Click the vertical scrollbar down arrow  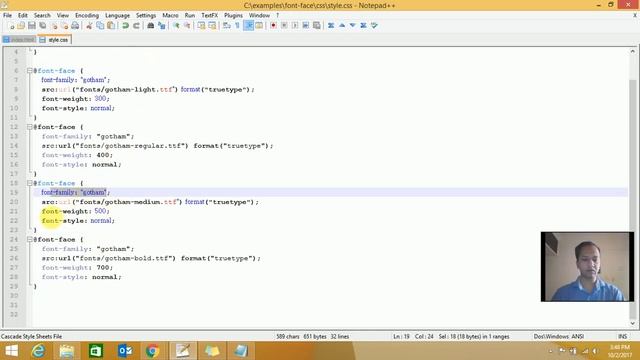[x=633, y=323]
